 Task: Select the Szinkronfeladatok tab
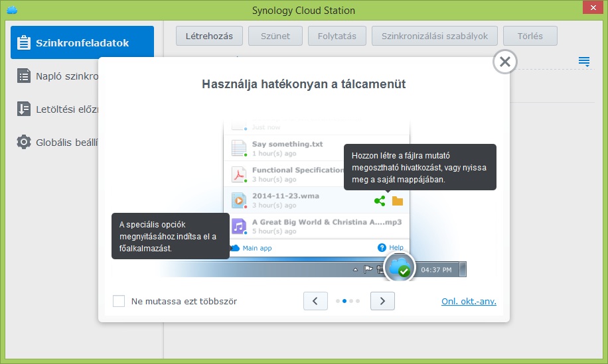coord(82,42)
